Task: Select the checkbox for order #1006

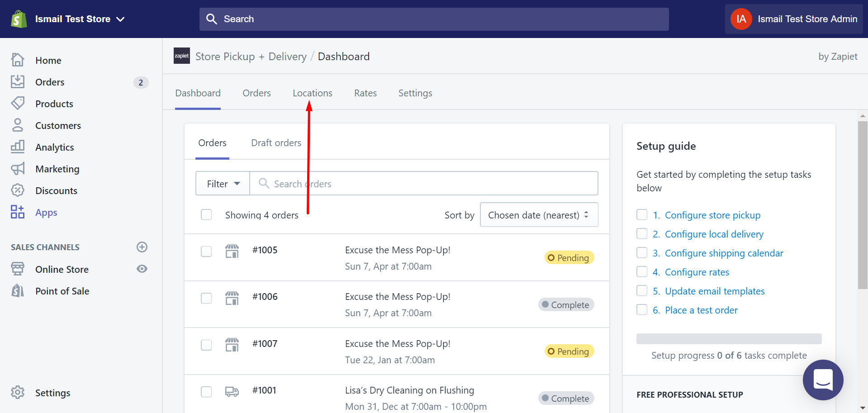Action: click(x=206, y=298)
